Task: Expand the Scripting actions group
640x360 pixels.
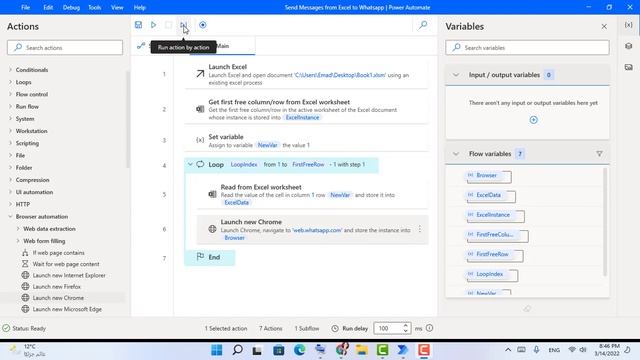Action: [11, 143]
